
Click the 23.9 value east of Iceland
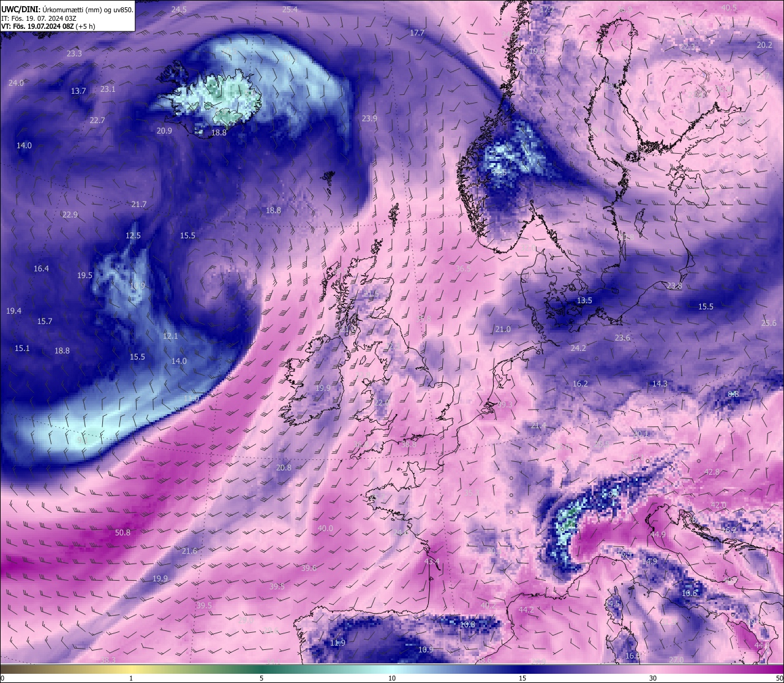click(369, 118)
